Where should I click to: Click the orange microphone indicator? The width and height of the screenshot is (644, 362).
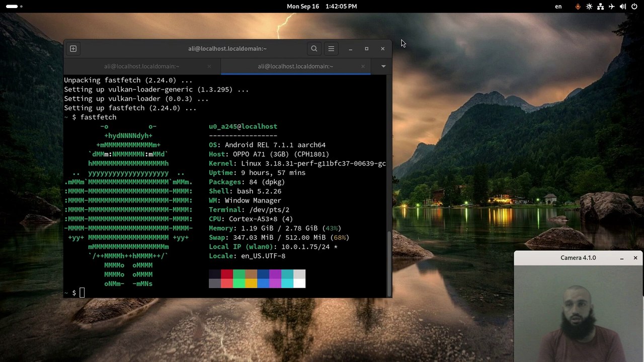[x=578, y=7]
